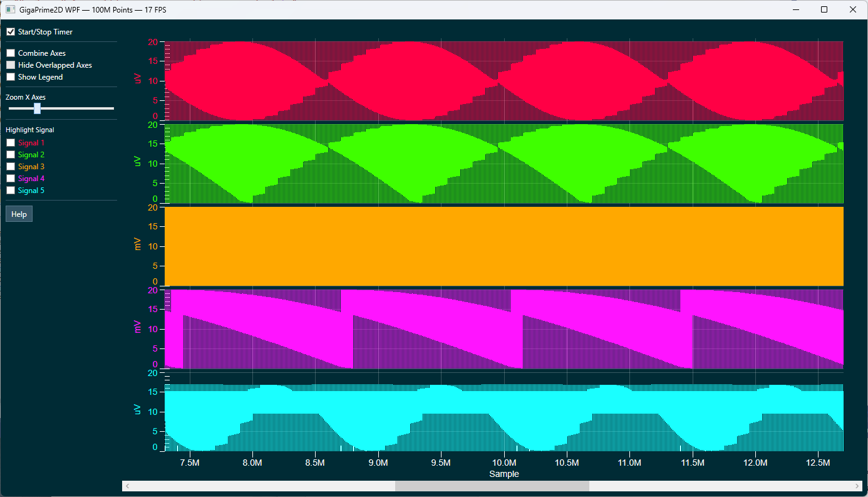
Task: Click the 11.5M X axis tick label
Action: pyautogui.click(x=693, y=463)
